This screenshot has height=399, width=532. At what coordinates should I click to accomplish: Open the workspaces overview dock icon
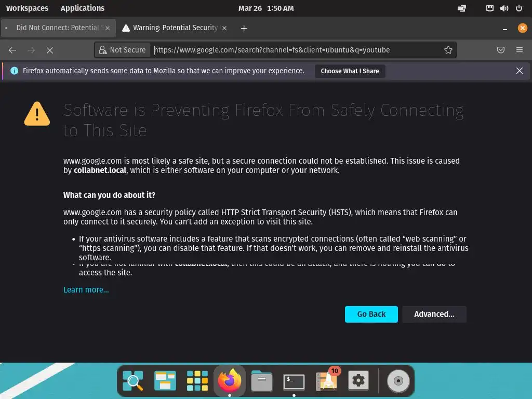165,381
